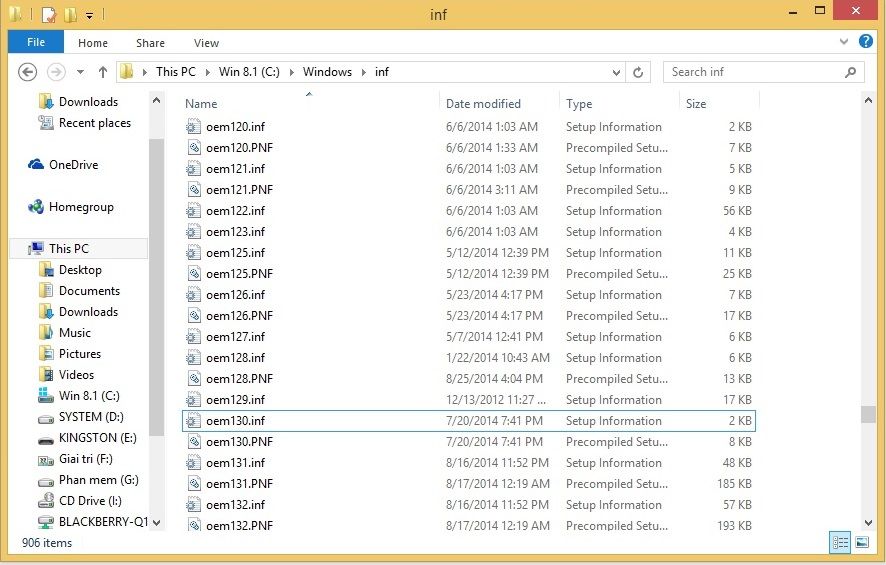Select oem125.PNF file icon

coord(193,273)
